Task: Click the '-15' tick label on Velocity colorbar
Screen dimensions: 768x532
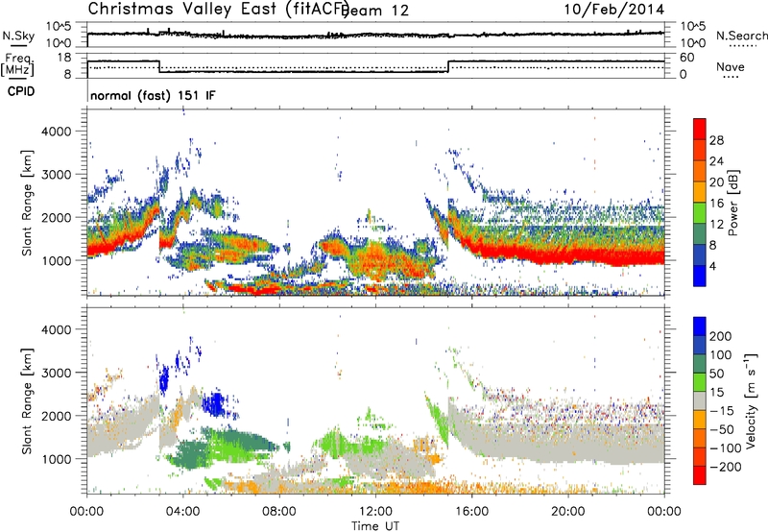Action: tap(722, 410)
